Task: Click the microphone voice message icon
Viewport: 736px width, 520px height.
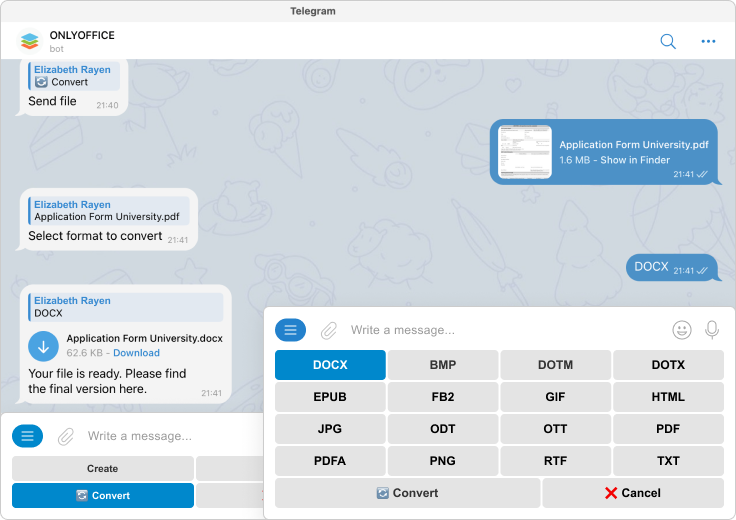Action: pos(712,330)
